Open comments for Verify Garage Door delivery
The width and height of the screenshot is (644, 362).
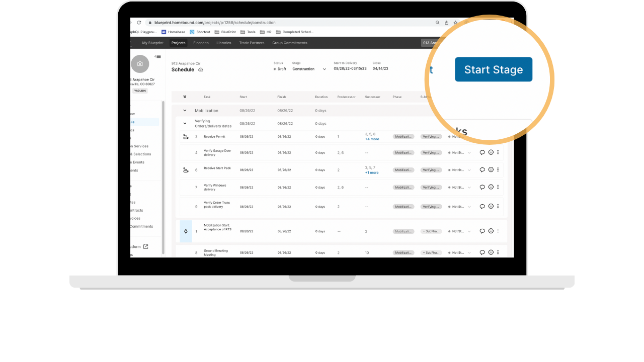pos(482,152)
